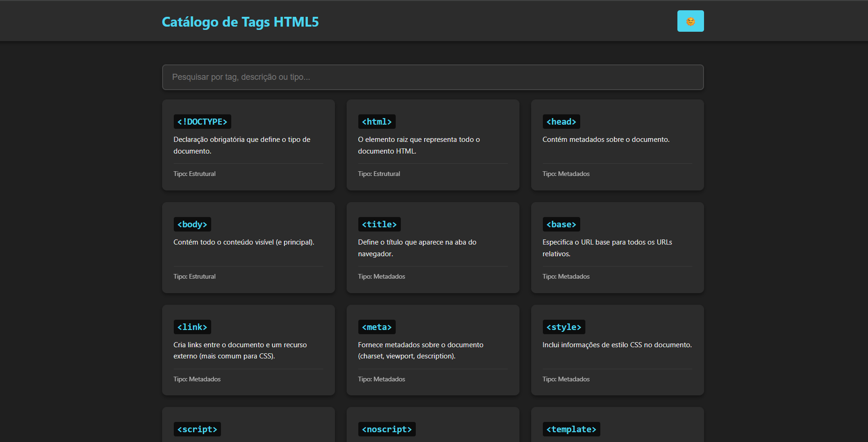This screenshot has height=442, width=868.
Task: Toggle light mode with the sun emoji button
Action: 690,21
